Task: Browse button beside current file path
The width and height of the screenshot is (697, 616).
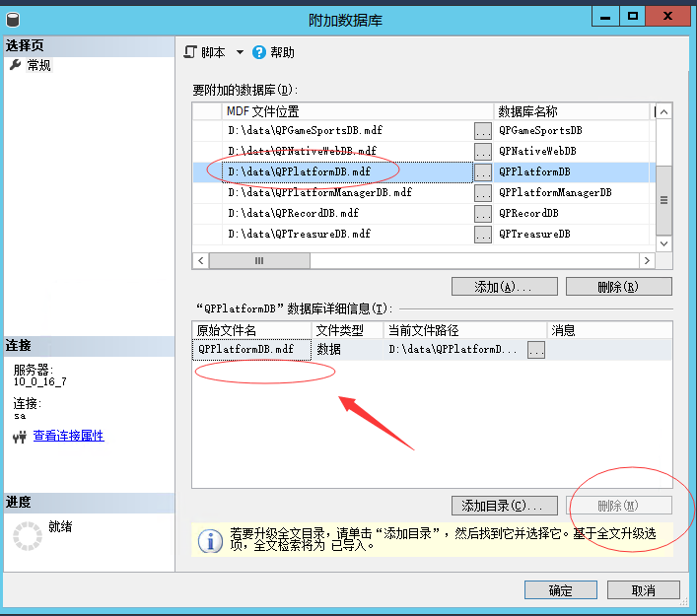Action: tap(536, 350)
